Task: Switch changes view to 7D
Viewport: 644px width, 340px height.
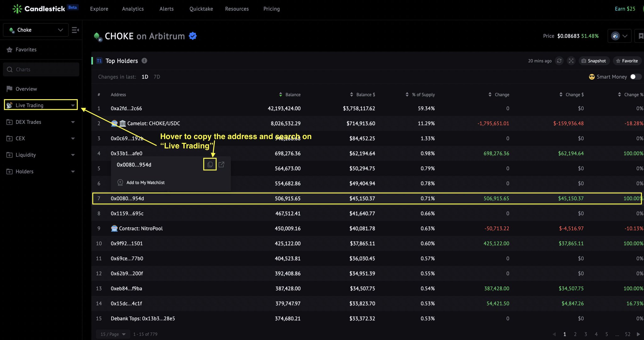Action: [157, 76]
